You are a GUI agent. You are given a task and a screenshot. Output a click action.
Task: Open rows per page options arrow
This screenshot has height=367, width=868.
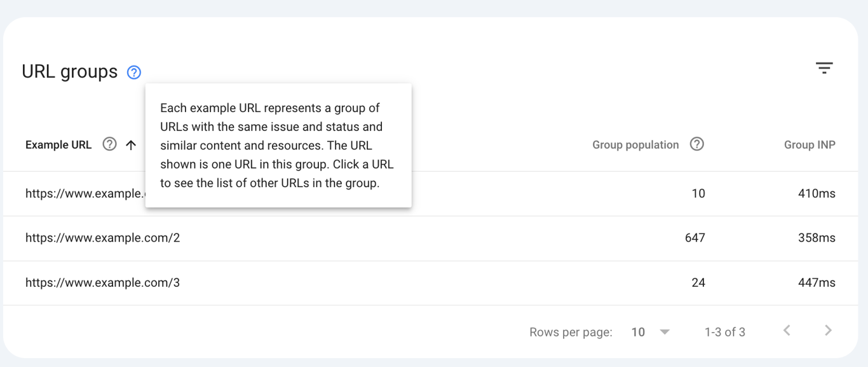click(665, 331)
